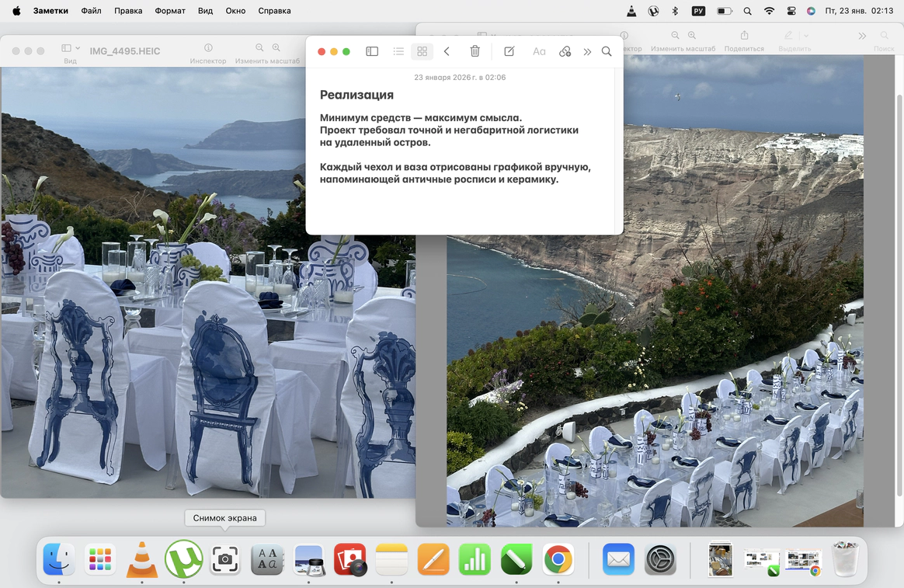The width and height of the screenshot is (904, 588).
Task: Go back with the Notes chevron
Action: (447, 51)
